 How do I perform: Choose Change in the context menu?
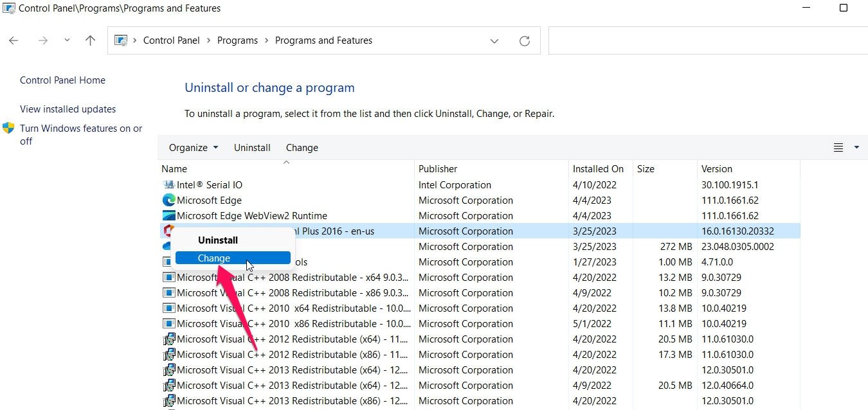tap(233, 258)
